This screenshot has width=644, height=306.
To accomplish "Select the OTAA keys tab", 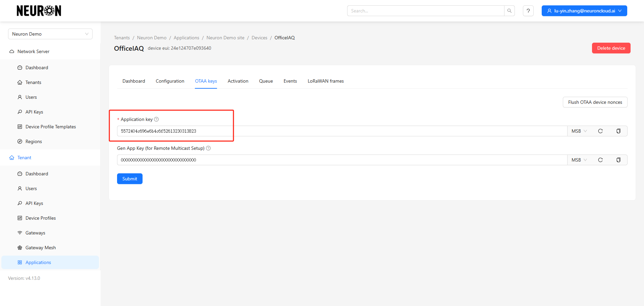I will pos(206,81).
